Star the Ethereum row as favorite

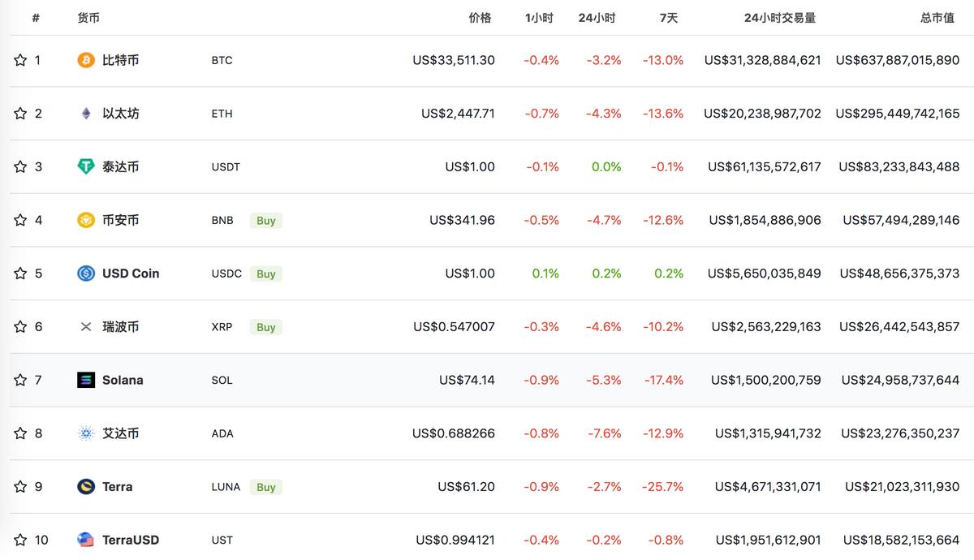(20, 114)
